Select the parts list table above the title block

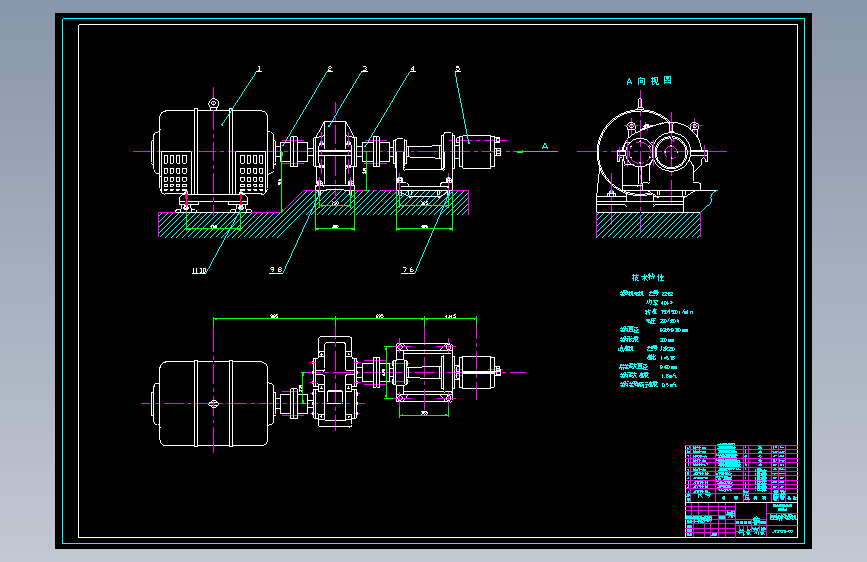pos(741,473)
